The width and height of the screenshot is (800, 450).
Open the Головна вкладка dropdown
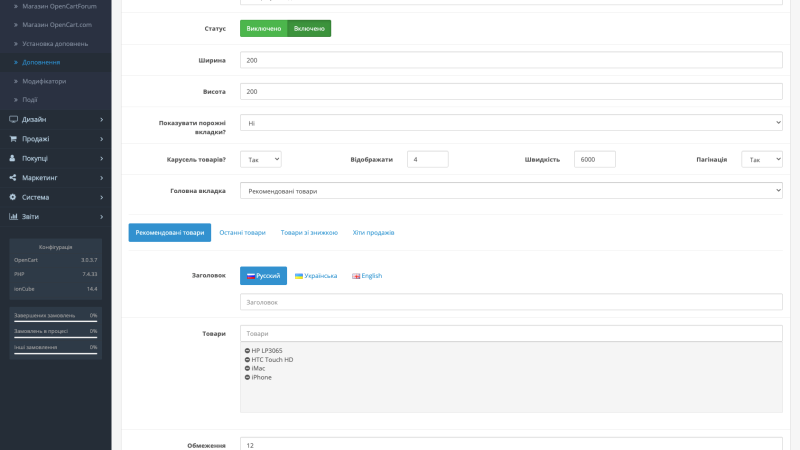click(x=511, y=191)
